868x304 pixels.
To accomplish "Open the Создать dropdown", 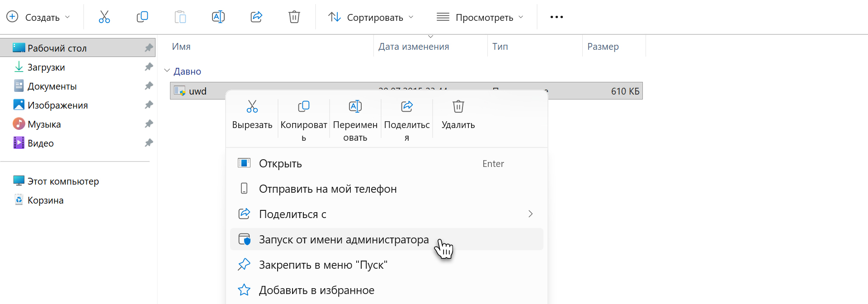I will [38, 17].
